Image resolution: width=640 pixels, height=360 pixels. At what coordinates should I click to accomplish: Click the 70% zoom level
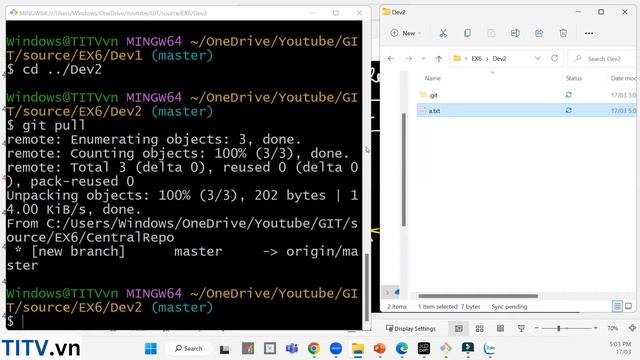[612, 328]
